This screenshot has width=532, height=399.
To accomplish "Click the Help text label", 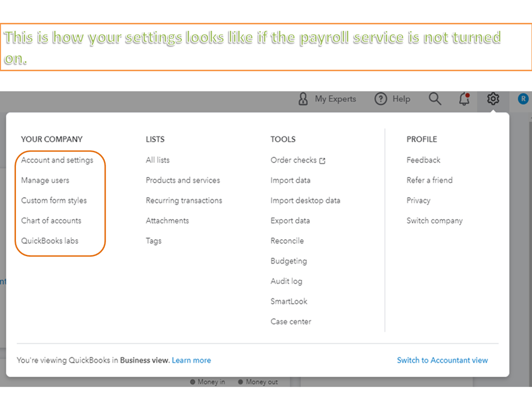I will point(402,99).
